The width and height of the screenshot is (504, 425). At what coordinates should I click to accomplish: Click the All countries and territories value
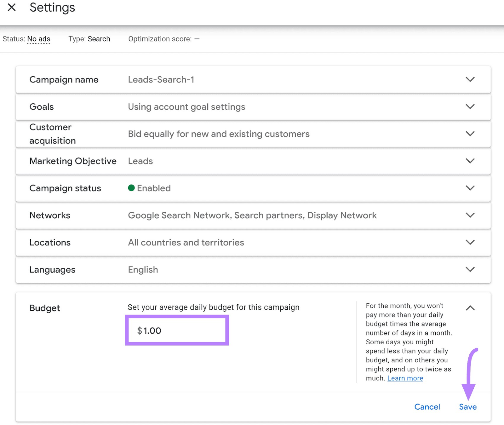point(186,243)
